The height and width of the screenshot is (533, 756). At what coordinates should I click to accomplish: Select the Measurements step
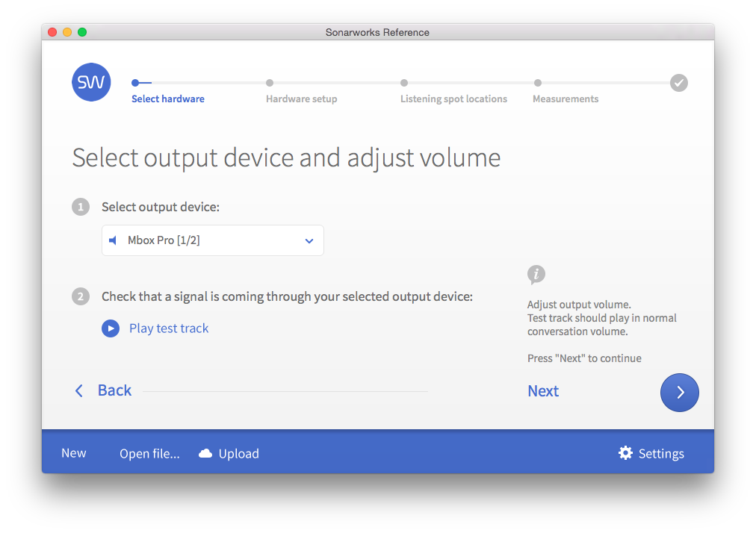point(565,99)
